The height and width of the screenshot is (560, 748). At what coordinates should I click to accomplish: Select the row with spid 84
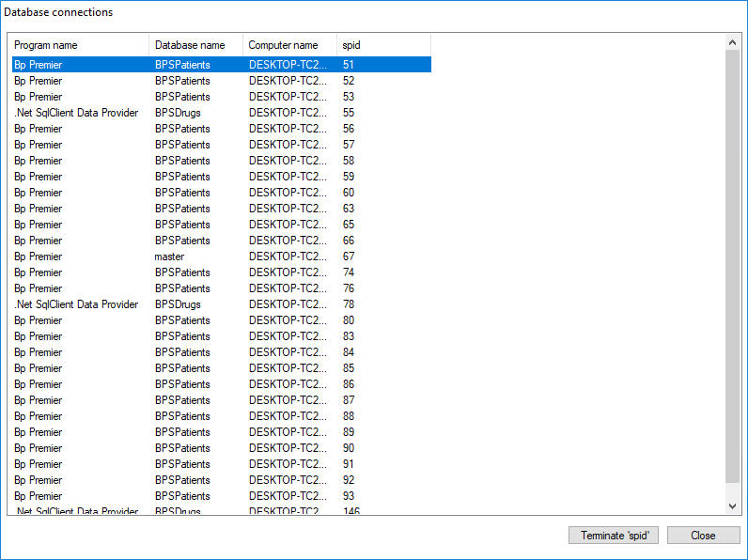222,352
